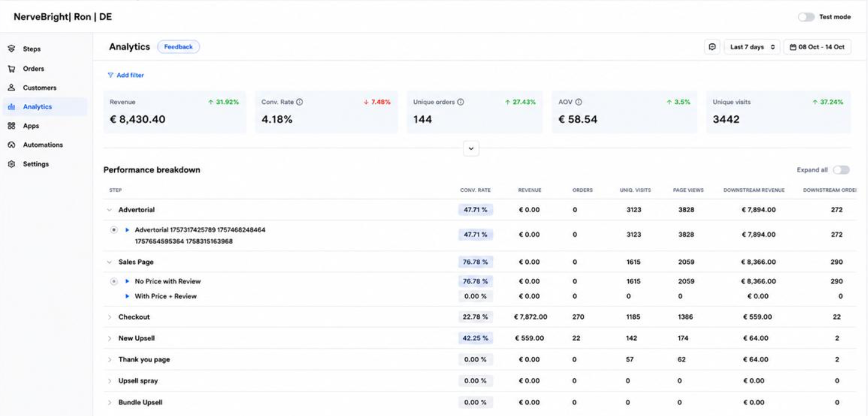Click the Automations icon in sidebar
868x416 pixels.
click(x=11, y=145)
